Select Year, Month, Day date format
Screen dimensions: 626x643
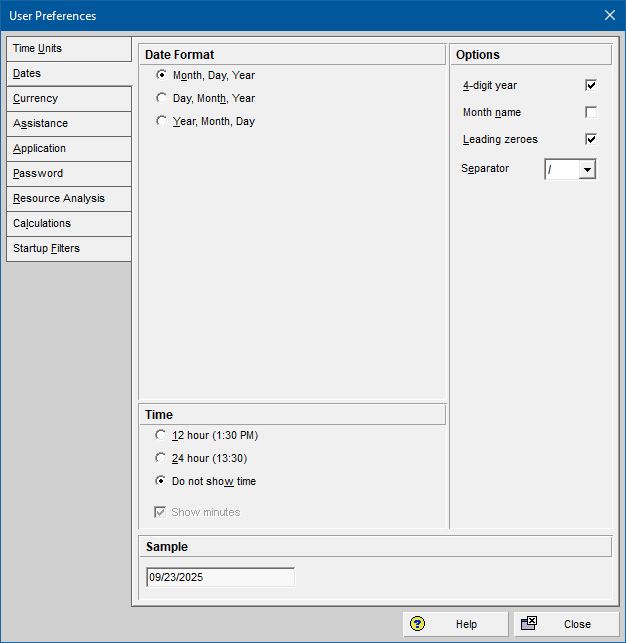162,121
